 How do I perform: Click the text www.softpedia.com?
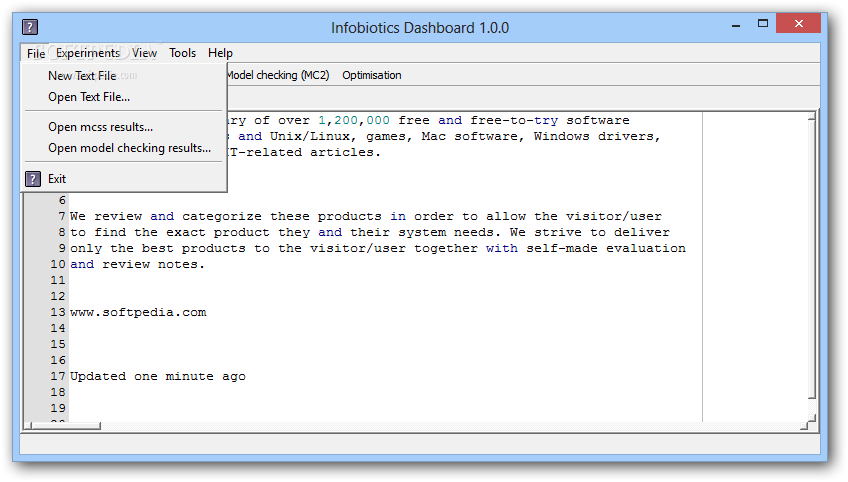pyautogui.click(x=138, y=313)
